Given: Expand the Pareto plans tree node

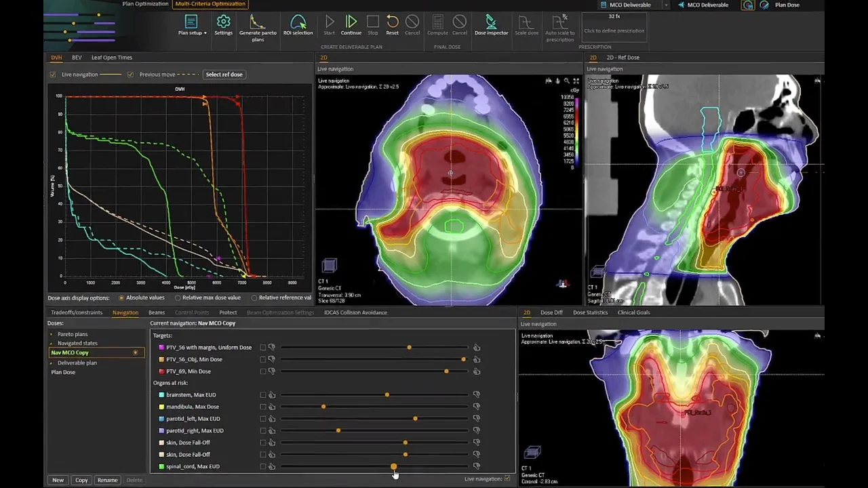Looking at the screenshot, I should tap(52, 334).
